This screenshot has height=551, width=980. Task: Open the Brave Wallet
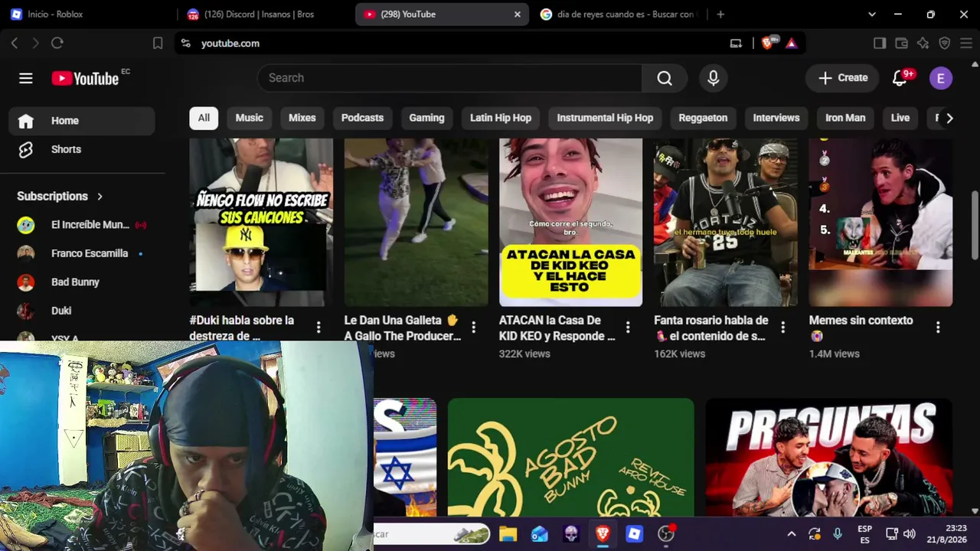(901, 44)
